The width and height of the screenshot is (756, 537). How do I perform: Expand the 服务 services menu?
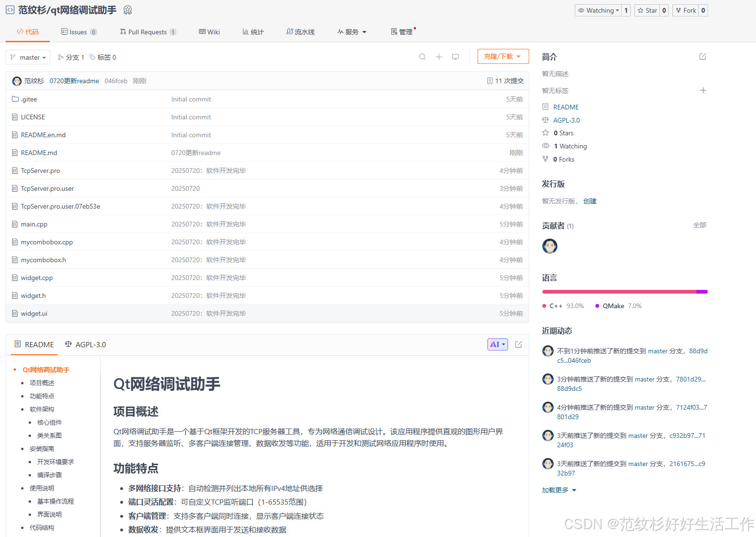[352, 32]
